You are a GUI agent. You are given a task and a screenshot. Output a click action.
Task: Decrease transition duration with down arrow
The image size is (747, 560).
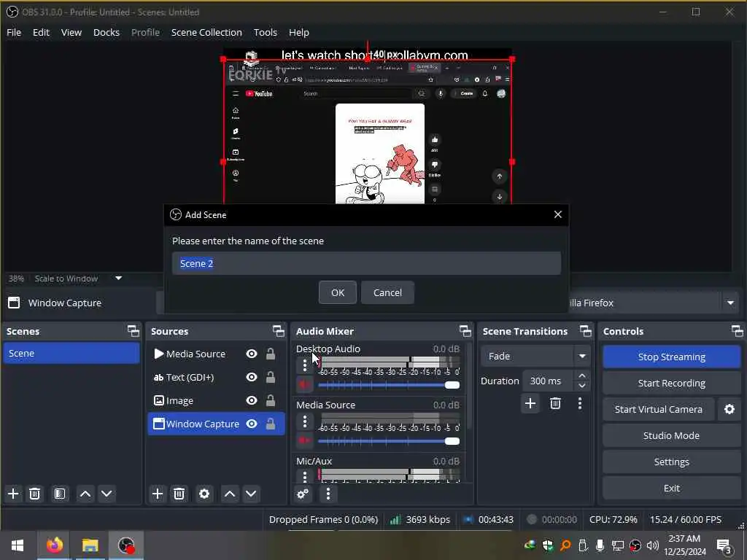582,386
